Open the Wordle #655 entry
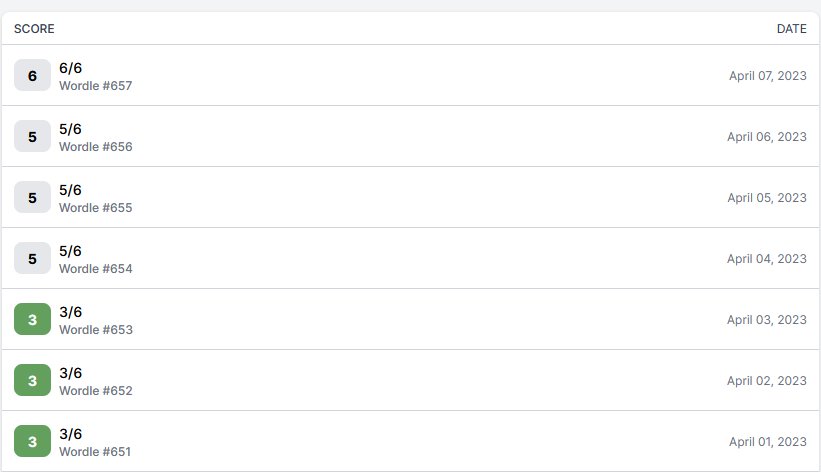Viewport: 821px width, 472px height. coord(410,197)
